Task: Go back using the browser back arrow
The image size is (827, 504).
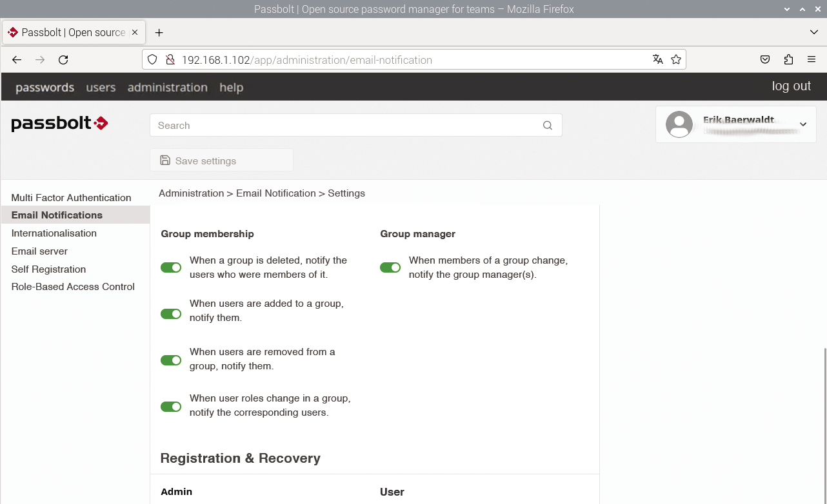Action: (x=17, y=60)
